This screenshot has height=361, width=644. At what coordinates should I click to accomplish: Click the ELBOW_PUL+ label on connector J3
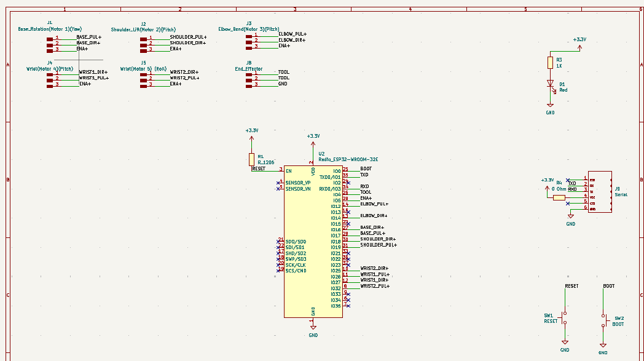coord(293,34)
